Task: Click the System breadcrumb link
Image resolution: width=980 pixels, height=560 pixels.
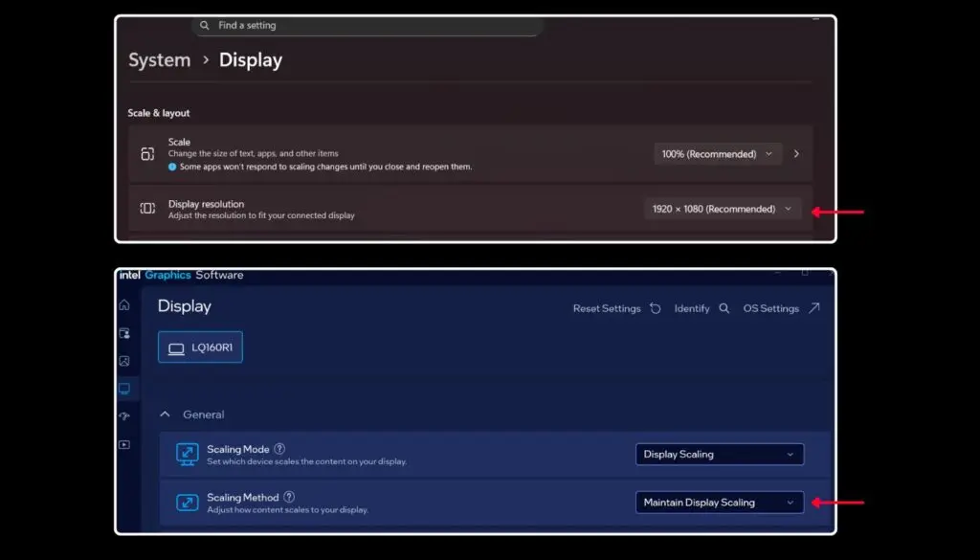Action: (160, 60)
